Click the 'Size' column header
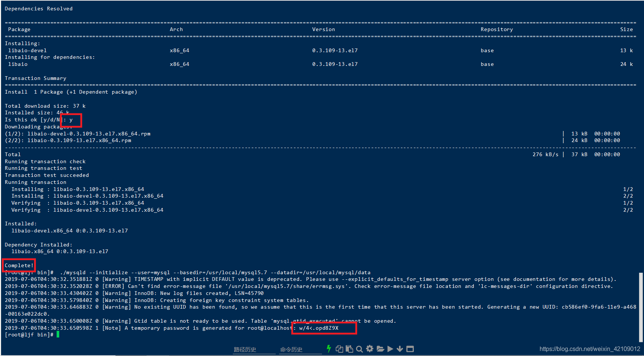The height and width of the screenshot is (356, 644). coord(627,29)
